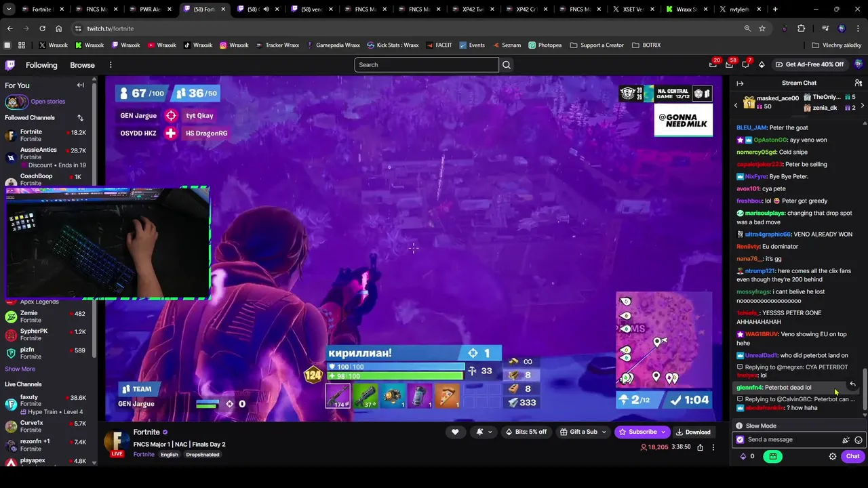
Task: Open the Chrome tab search dropdown arrow
Action: (x=9, y=9)
